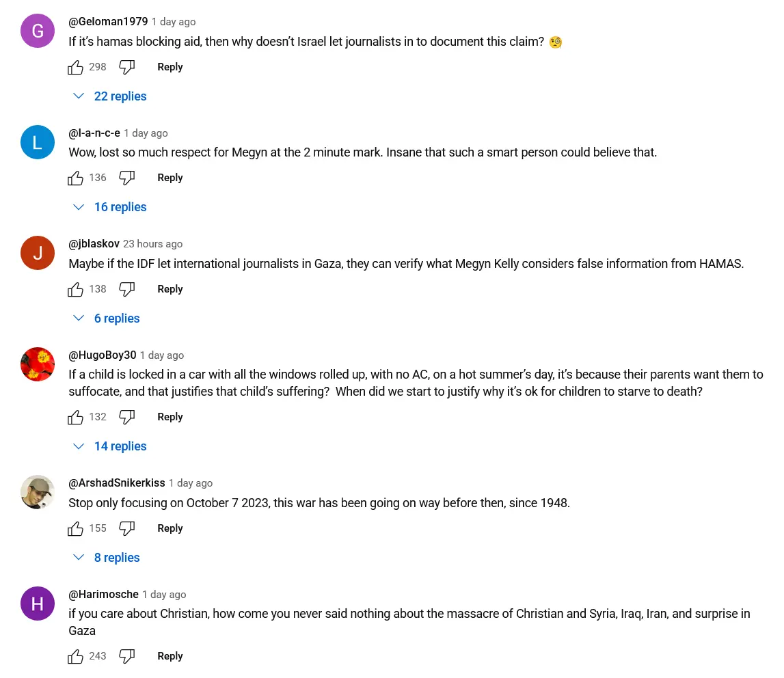784x678 pixels.
Task: Reply to @Harimosche's comment
Action: [x=170, y=656]
